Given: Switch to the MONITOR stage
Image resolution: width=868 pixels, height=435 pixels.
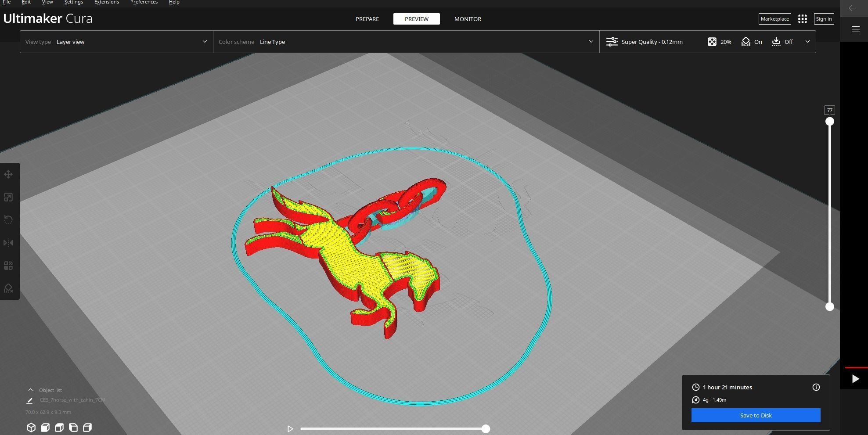Looking at the screenshot, I should coord(468,19).
